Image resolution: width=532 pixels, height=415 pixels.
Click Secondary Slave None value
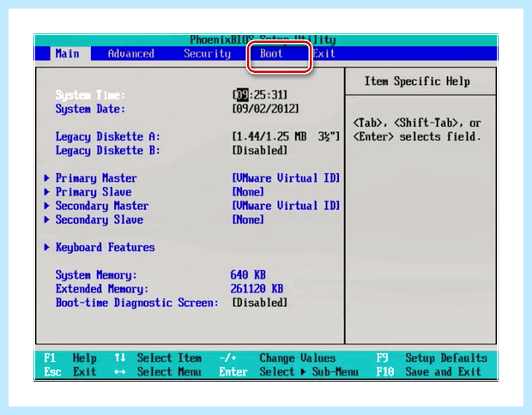248,220
